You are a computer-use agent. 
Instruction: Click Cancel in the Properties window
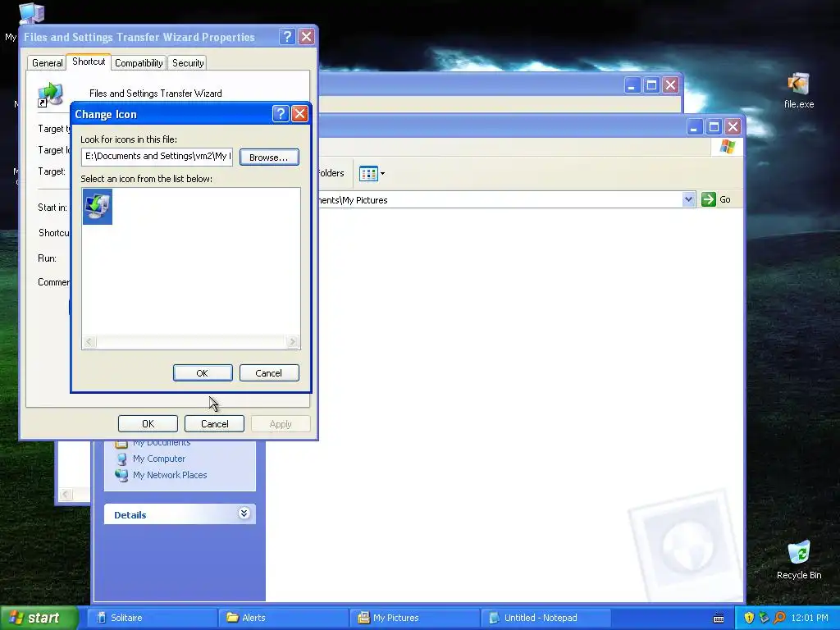pyautogui.click(x=214, y=424)
